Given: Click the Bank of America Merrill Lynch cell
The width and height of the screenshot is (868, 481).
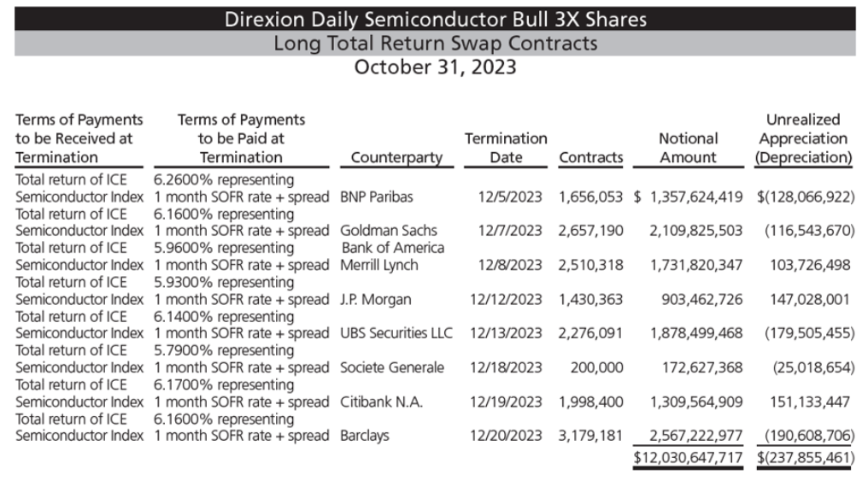Looking at the screenshot, I should pyautogui.click(x=392, y=256).
